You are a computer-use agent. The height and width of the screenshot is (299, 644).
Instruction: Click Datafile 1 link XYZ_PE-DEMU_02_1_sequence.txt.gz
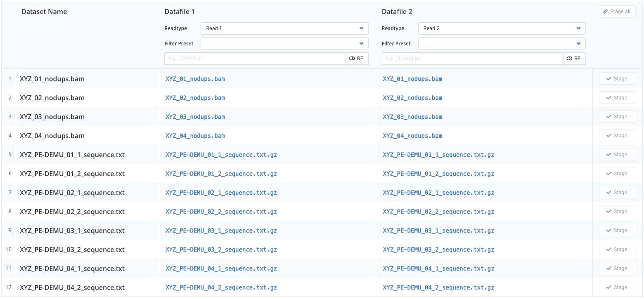(x=221, y=193)
